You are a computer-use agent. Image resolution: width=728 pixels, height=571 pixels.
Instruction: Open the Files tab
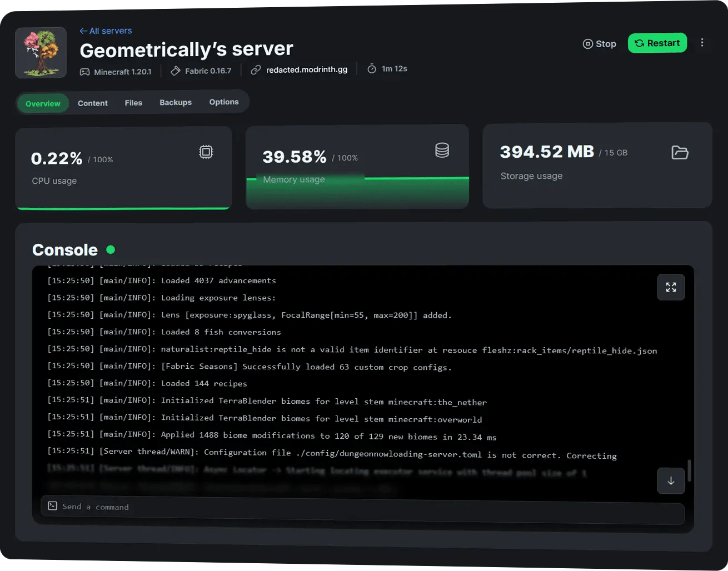[133, 103]
